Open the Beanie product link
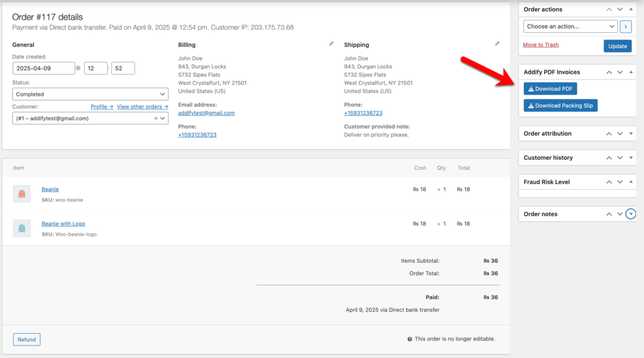Viewport: 644px width, 358px height. coord(50,189)
